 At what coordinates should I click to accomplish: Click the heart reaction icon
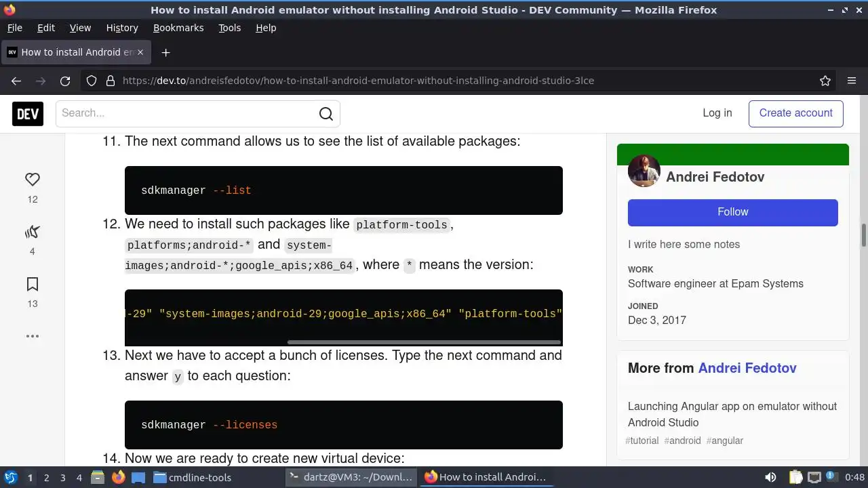click(33, 180)
